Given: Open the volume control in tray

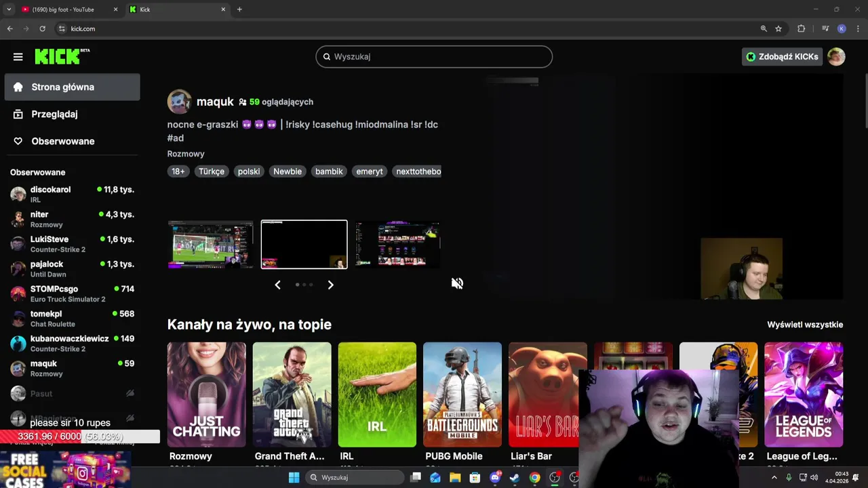Looking at the screenshot, I should (814, 477).
